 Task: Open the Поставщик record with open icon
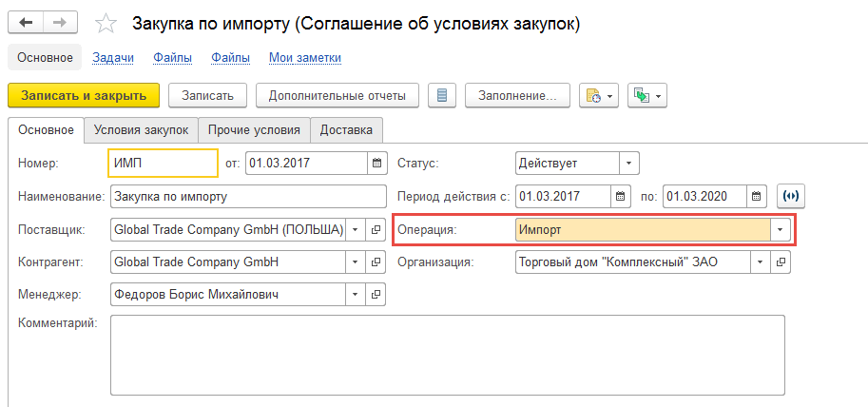376,229
